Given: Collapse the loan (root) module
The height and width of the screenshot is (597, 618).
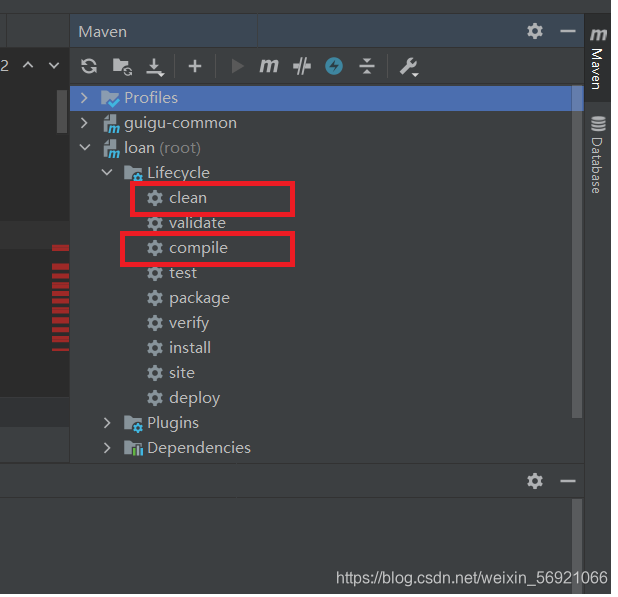Looking at the screenshot, I should tap(85, 147).
